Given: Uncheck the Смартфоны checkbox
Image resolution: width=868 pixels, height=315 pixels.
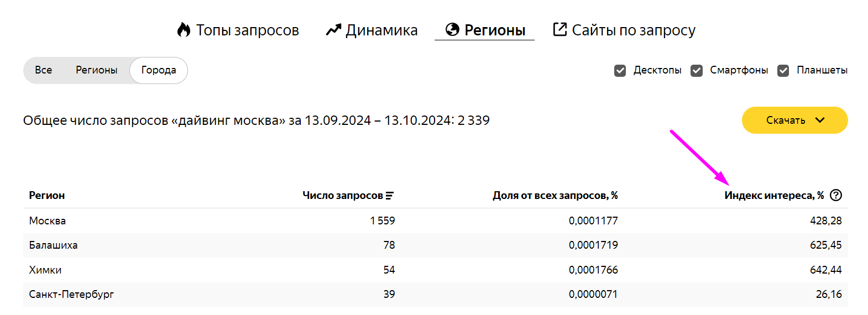Looking at the screenshot, I should [x=697, y=71].
